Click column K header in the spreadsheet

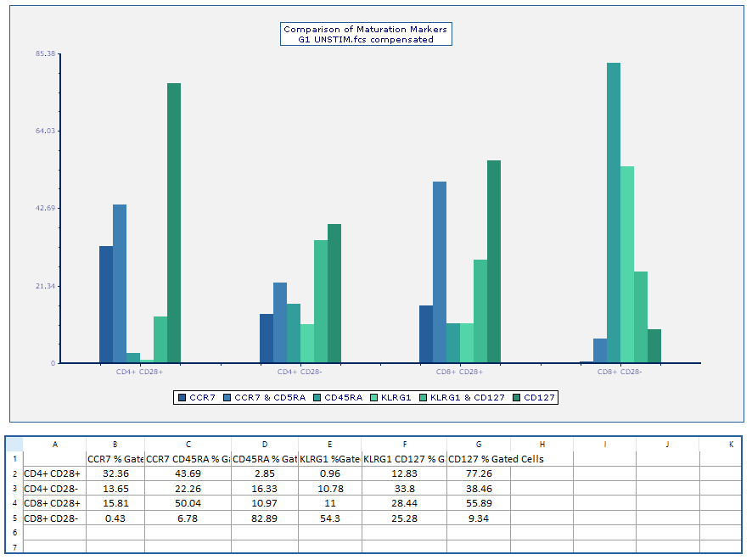coord(730,444)
